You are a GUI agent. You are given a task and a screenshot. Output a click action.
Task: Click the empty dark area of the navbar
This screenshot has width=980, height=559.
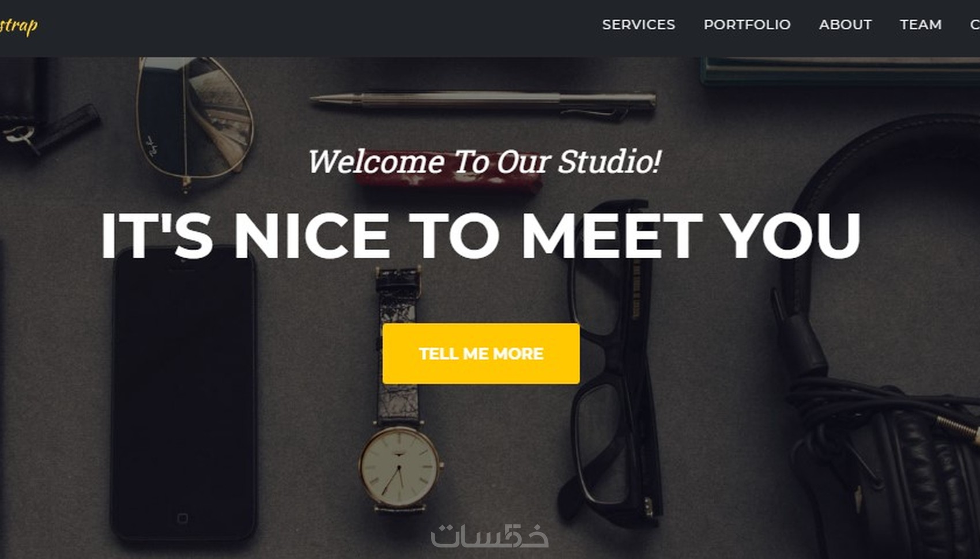317,28
